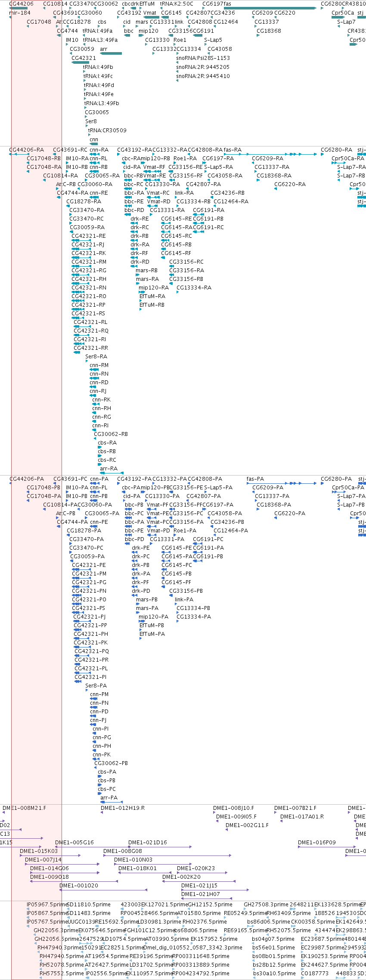
Task: Select the cnn-RM transcript label
Action: pos(99,365)
